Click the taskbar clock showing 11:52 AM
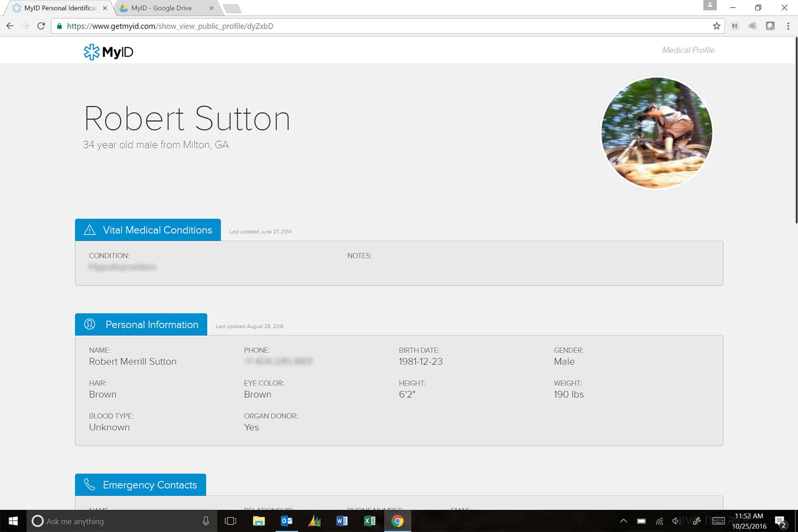The image size is (798, 532). pyautogui.click(x=749, y=521)
